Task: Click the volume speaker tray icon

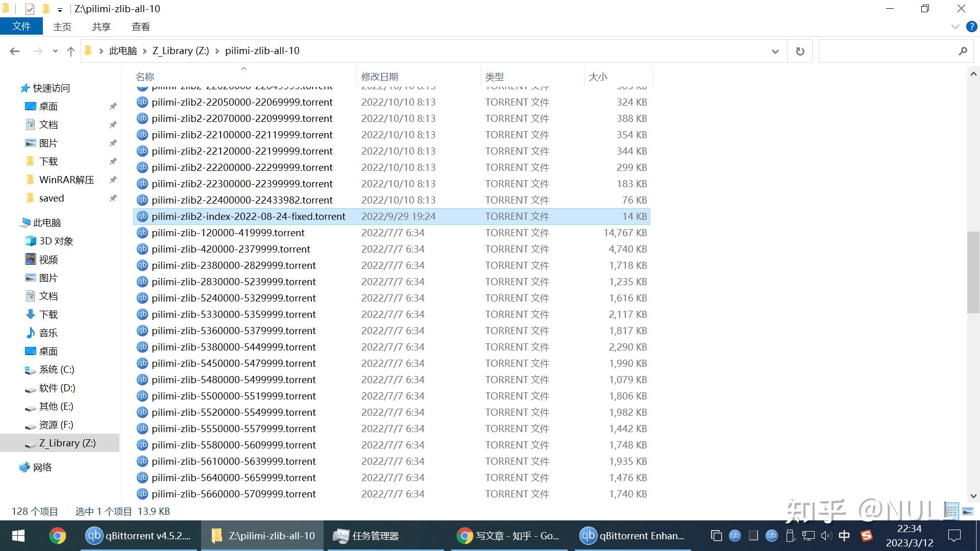Action: click(x=826, y=536)
